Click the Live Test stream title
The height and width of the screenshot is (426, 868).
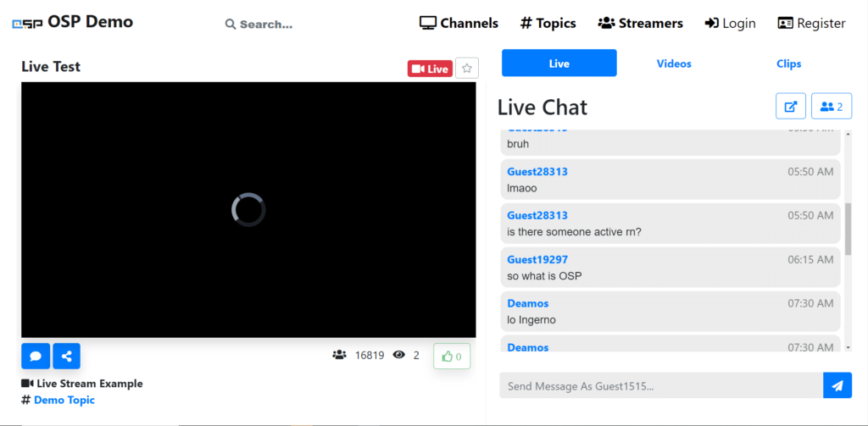pos(51,66)
